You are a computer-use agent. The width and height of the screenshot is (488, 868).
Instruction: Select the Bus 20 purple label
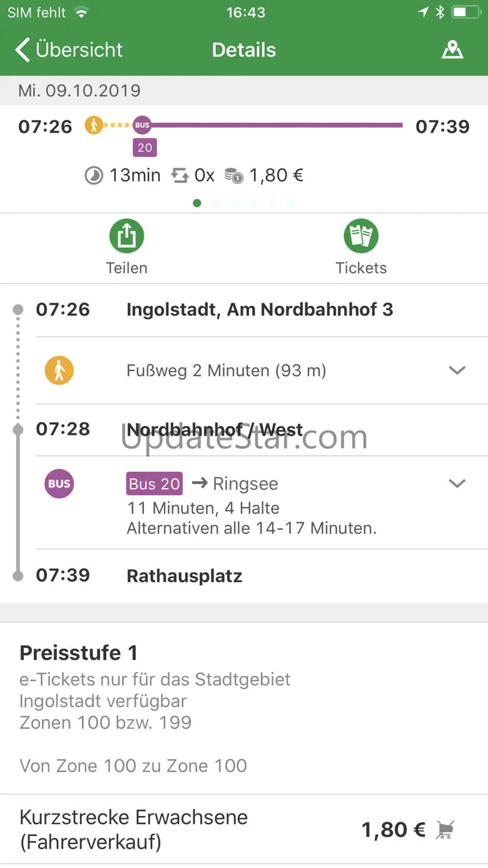155,484
